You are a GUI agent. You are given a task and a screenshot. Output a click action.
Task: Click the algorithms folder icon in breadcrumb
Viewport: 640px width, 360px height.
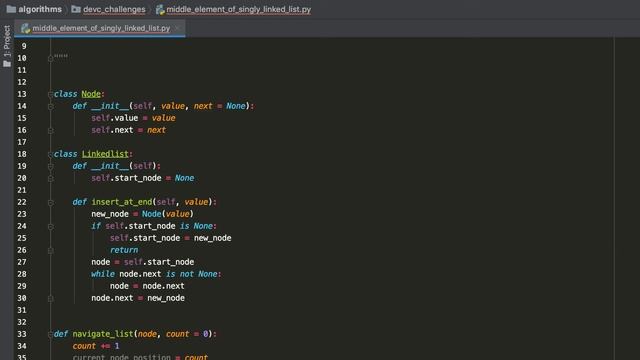coord(11,9)
